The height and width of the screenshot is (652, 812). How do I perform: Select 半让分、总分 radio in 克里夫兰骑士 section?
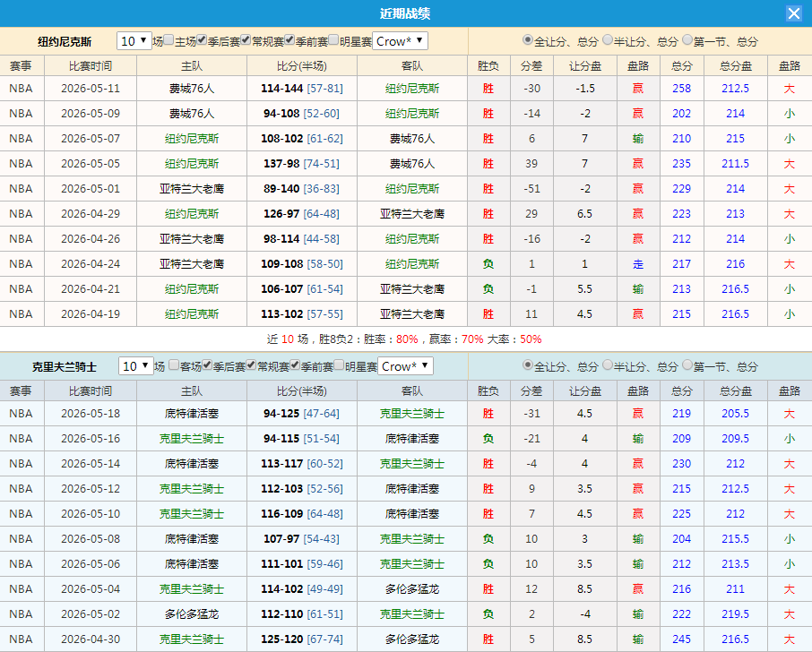coord(608,365)
